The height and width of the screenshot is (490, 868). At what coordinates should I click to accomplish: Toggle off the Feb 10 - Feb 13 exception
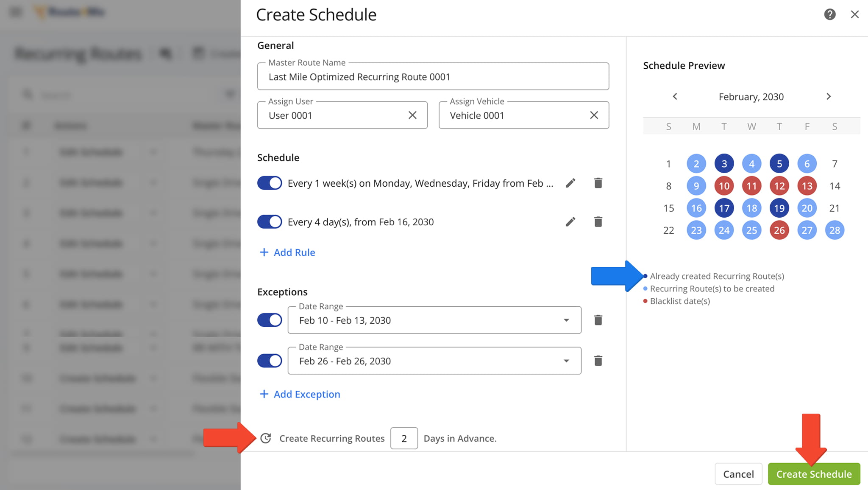[270, 319]
